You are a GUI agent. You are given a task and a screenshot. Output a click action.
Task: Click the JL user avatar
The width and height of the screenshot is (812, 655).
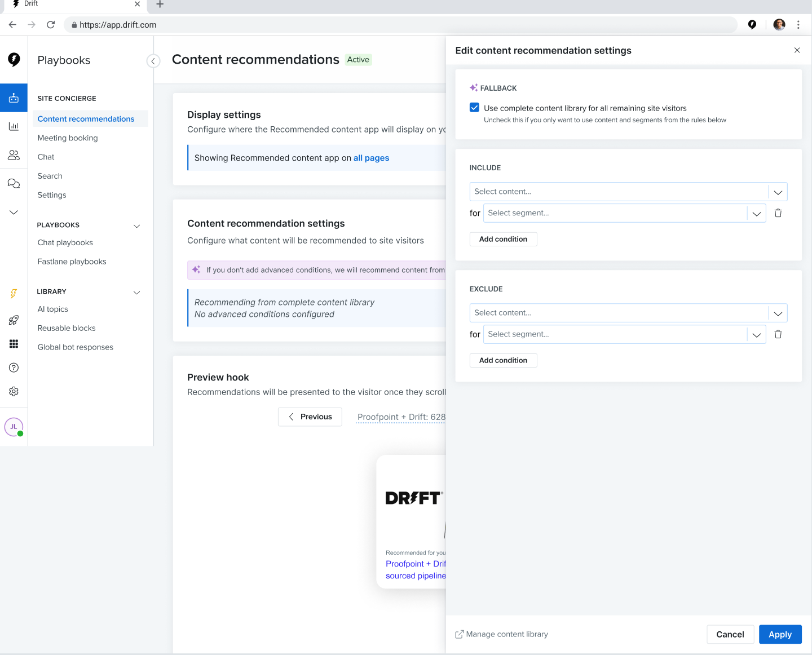14,427
